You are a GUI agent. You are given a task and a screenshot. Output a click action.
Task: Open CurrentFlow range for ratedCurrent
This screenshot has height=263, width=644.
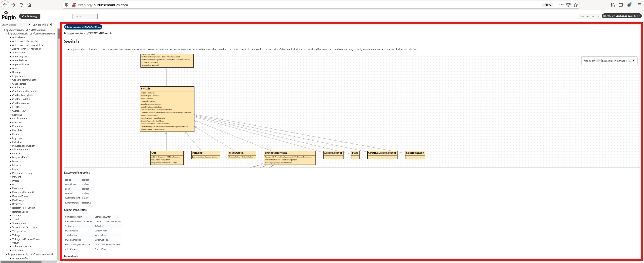(x=100, y=249)
